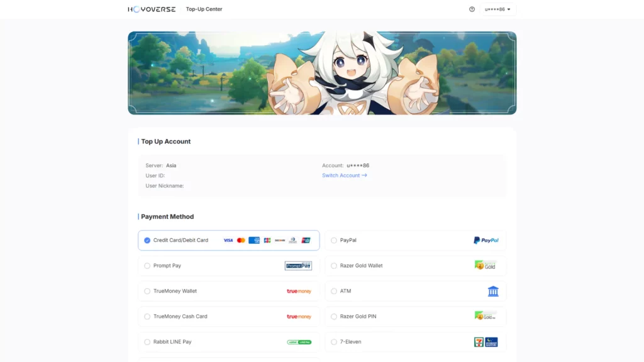Click the American Express logo
The image size is (644, 362).
[254, 241]
